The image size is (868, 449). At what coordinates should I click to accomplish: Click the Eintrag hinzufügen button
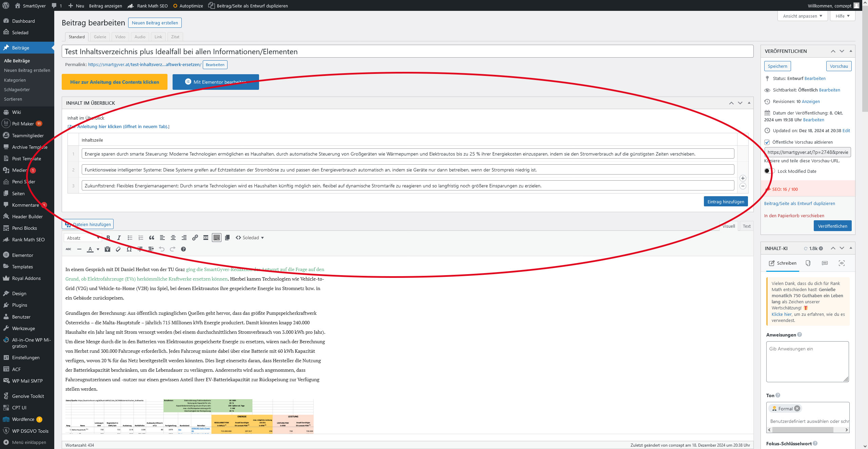click(x=726, y=202)
